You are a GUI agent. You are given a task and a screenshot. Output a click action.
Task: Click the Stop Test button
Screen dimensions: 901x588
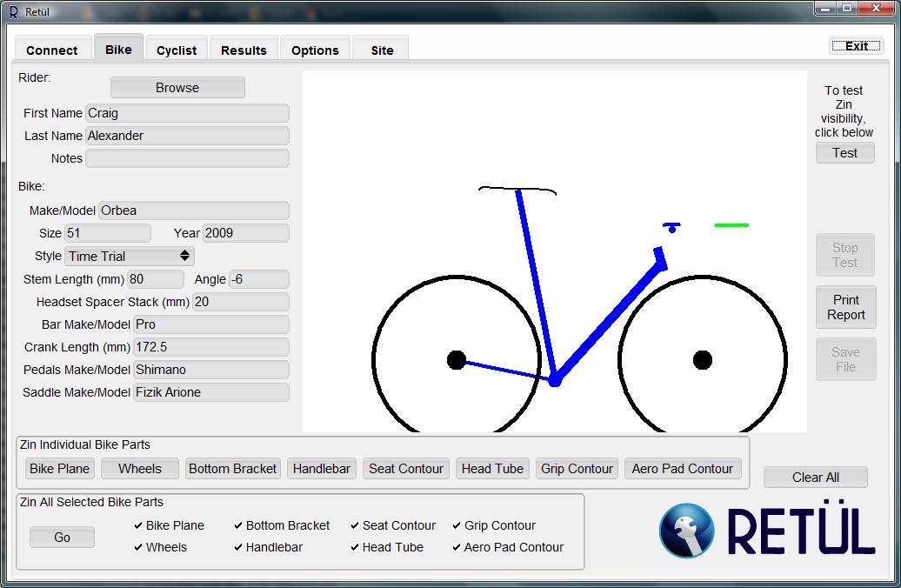coord(845,255)
